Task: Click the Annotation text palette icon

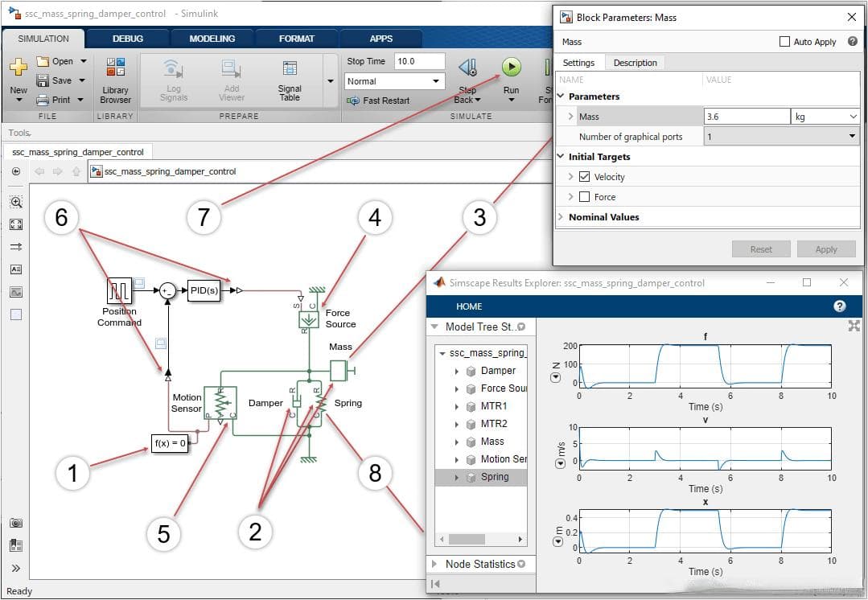Action: (x=16, y=269)
